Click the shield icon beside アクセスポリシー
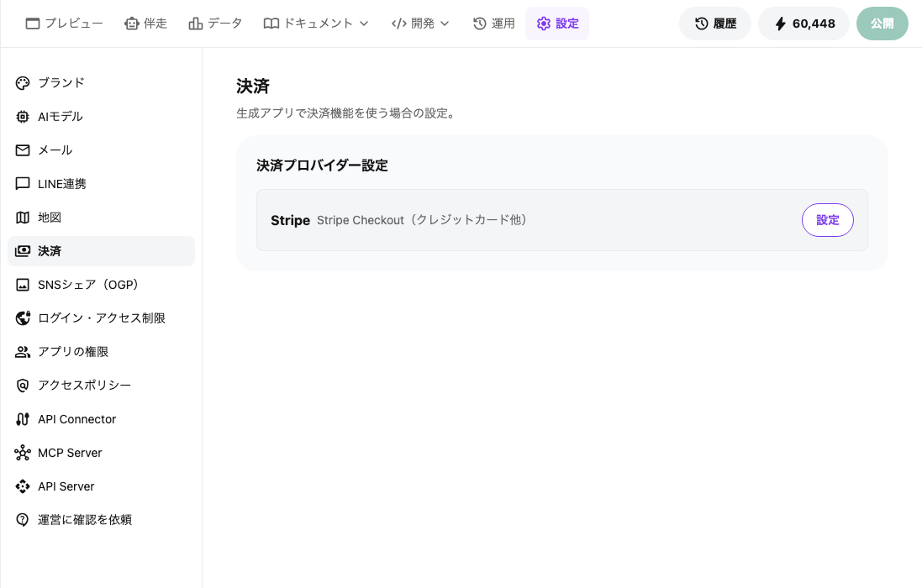 pyautogui.click(x=23, y=386)
